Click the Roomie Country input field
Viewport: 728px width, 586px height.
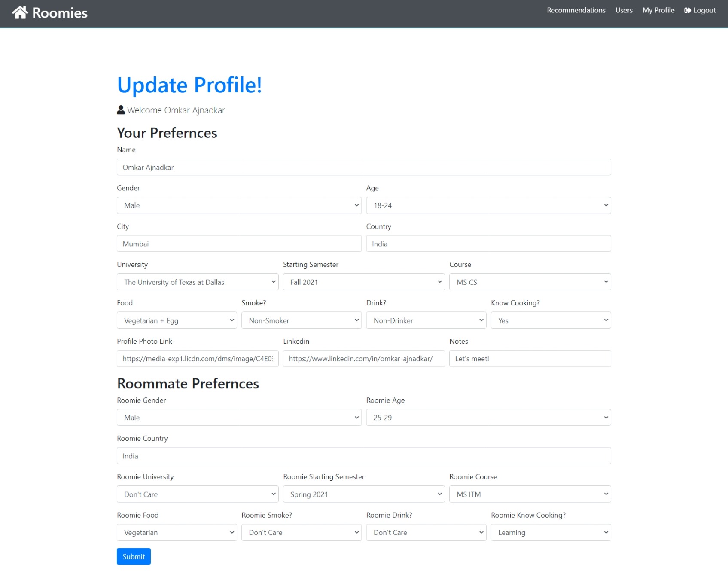tap(364, 456)
